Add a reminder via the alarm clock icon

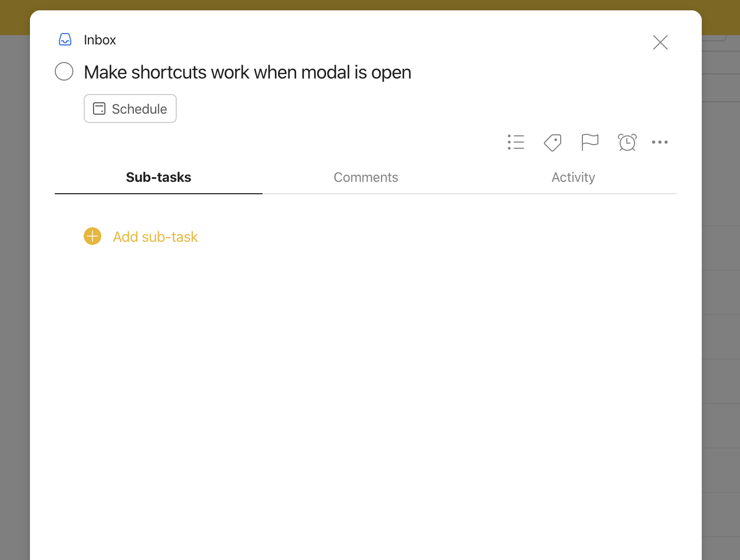(627, 142)
